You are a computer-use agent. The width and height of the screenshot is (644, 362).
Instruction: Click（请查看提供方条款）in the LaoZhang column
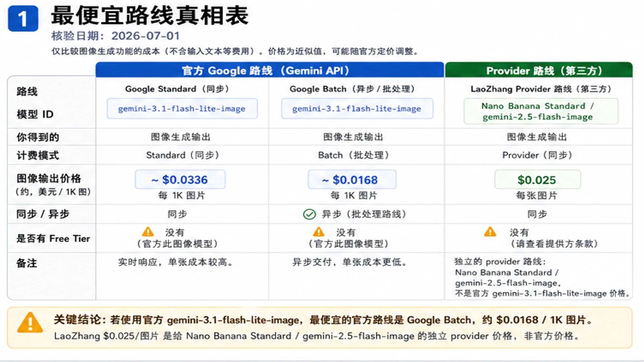pyautogui.click(x=554, y=244)
